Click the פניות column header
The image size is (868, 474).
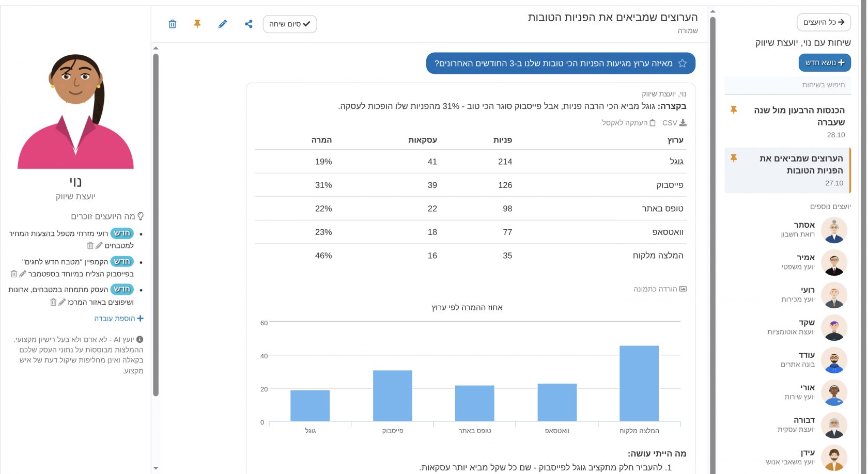tap(503, 140)
